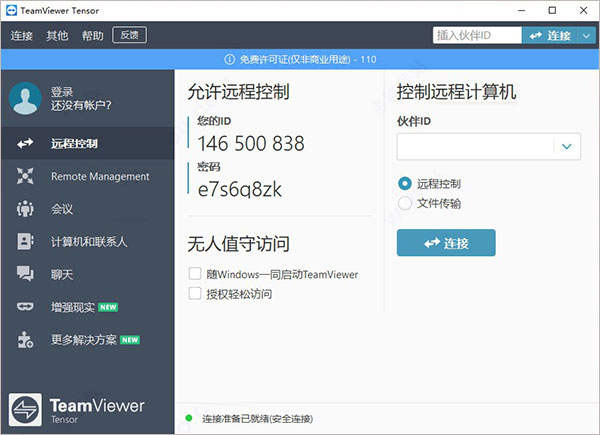Open dropdown arrow beside top 连接 button

point(586,36)
